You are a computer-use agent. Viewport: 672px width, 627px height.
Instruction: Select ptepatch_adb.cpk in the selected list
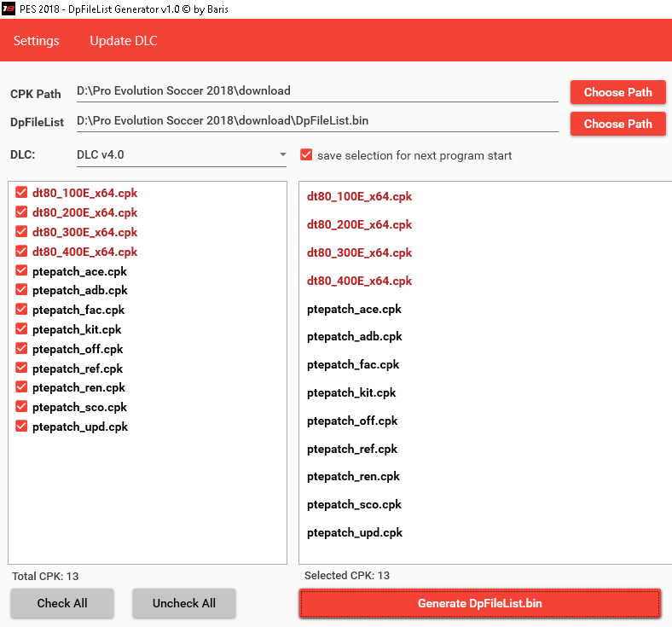click(355, 337)
